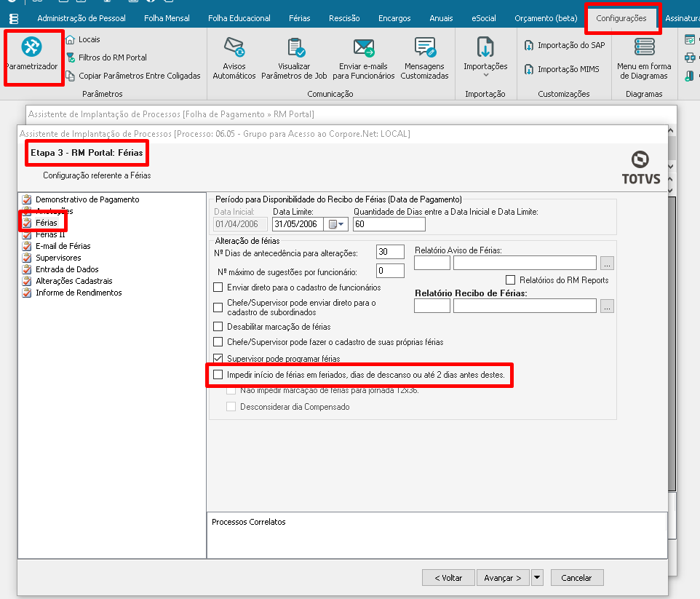Open the Data Limite calendar dropdown
This screenshot has width=700, height=599.
click(x=337, y=224)
